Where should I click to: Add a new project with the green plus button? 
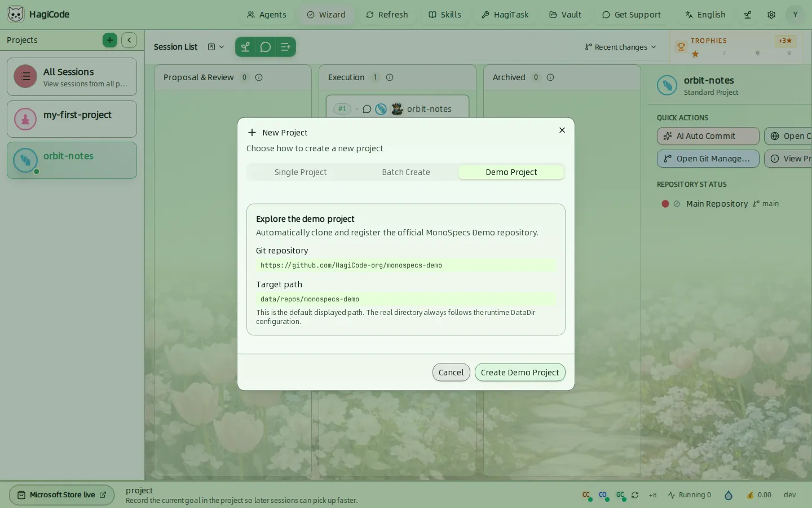[110, 40]
